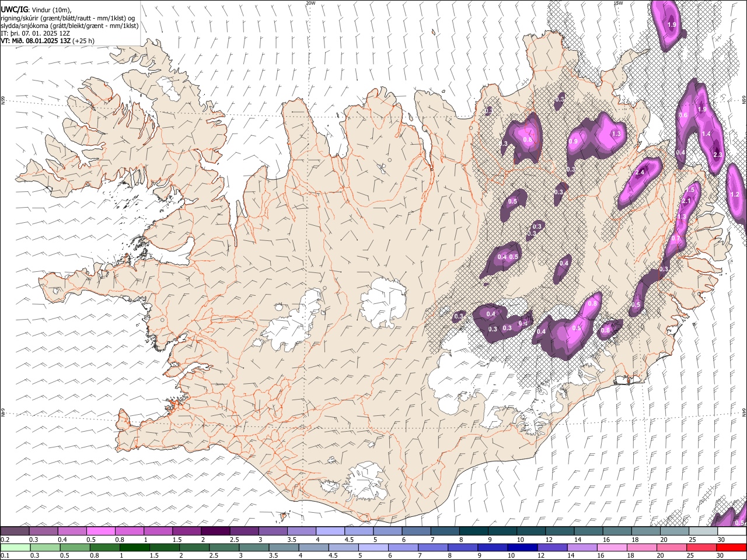The image size is (747, 560).
Task: Click the '64N' latitude label at the right edge
Action: click(x=744, y=411)
